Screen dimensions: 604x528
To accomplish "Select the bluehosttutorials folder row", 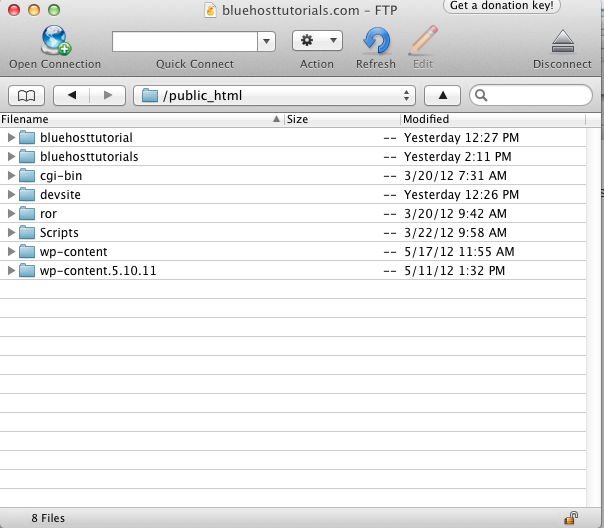I will (293, 156).
